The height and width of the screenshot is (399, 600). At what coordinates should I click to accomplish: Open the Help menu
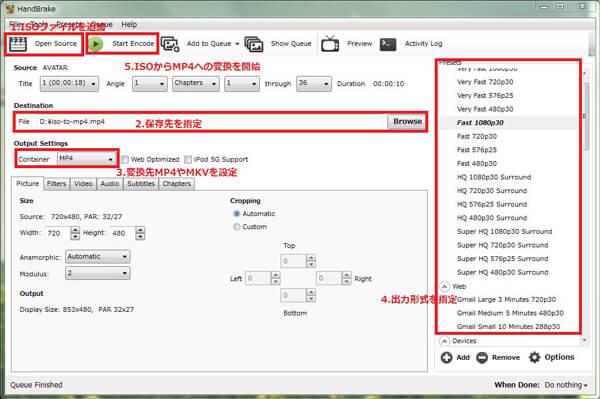[x=129, y=24]
